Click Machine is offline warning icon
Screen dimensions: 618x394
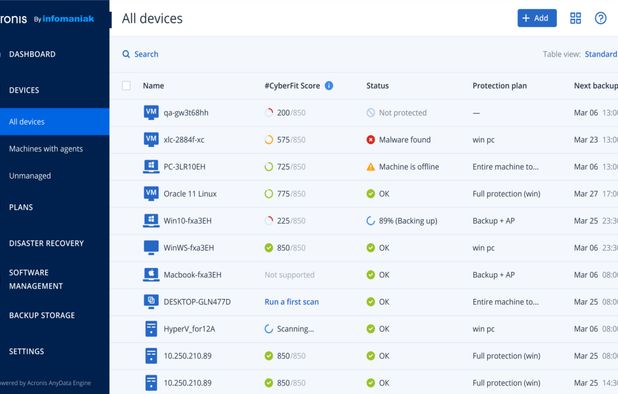[x=370, y=167]
